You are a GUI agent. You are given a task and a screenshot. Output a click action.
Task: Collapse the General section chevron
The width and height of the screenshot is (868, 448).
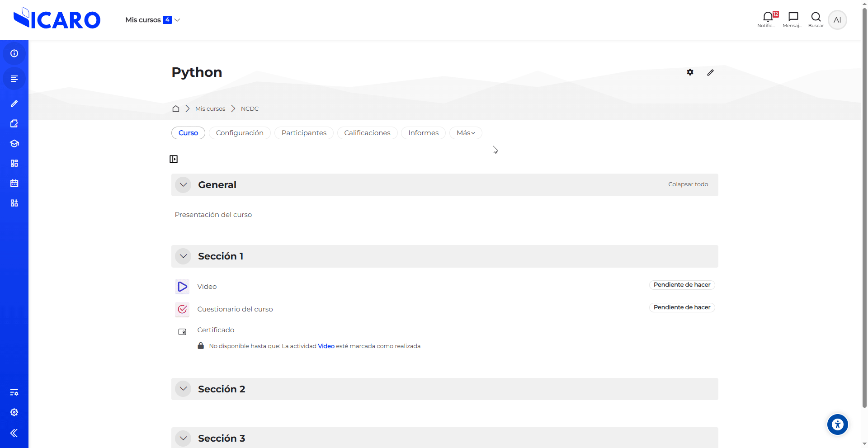[x=183, y=185]
